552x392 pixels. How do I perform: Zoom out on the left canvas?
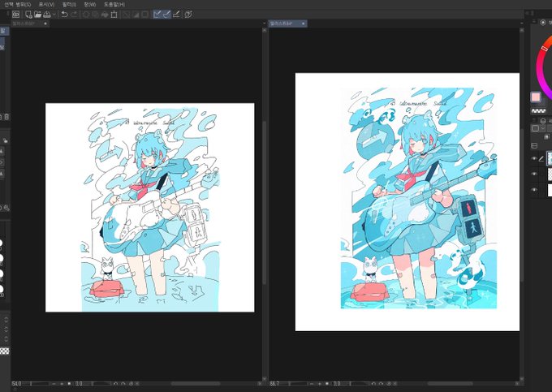click(x=54, y=384)
